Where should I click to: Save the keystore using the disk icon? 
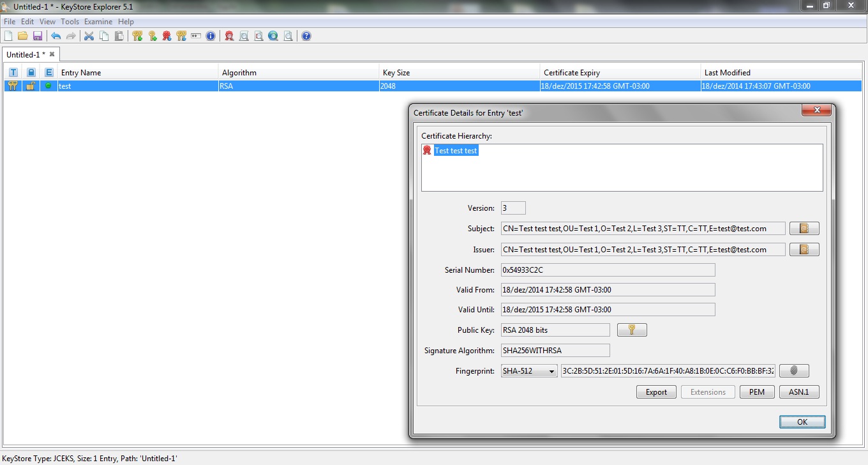38,36
